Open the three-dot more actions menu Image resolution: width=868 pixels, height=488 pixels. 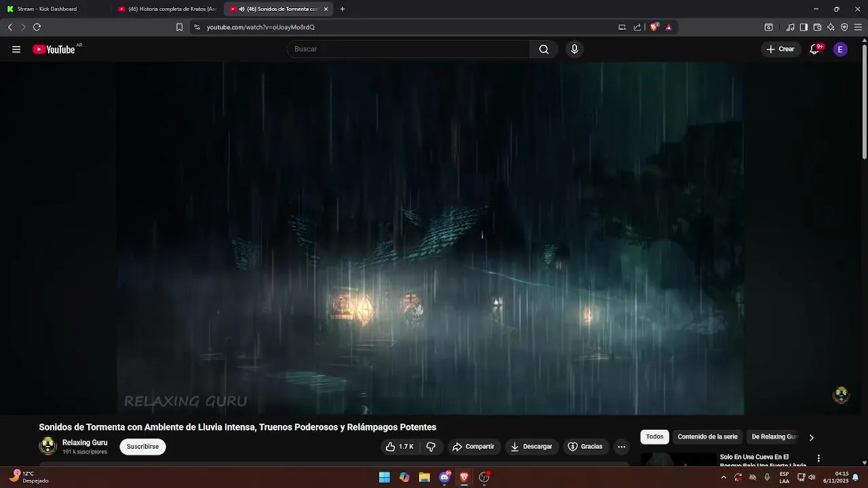pyautogui.click(x=621, y=447)
